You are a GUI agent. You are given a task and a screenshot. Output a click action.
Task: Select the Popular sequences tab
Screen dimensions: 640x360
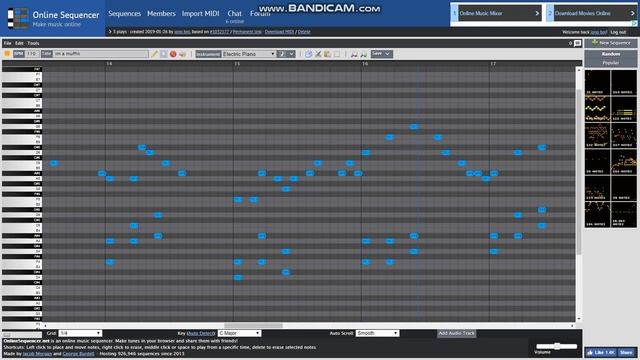611,63
